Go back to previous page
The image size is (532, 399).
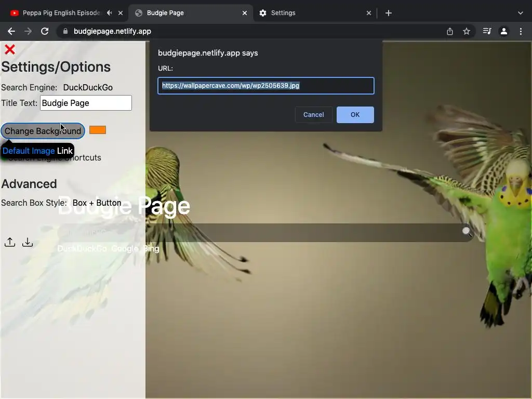(11, 31)
